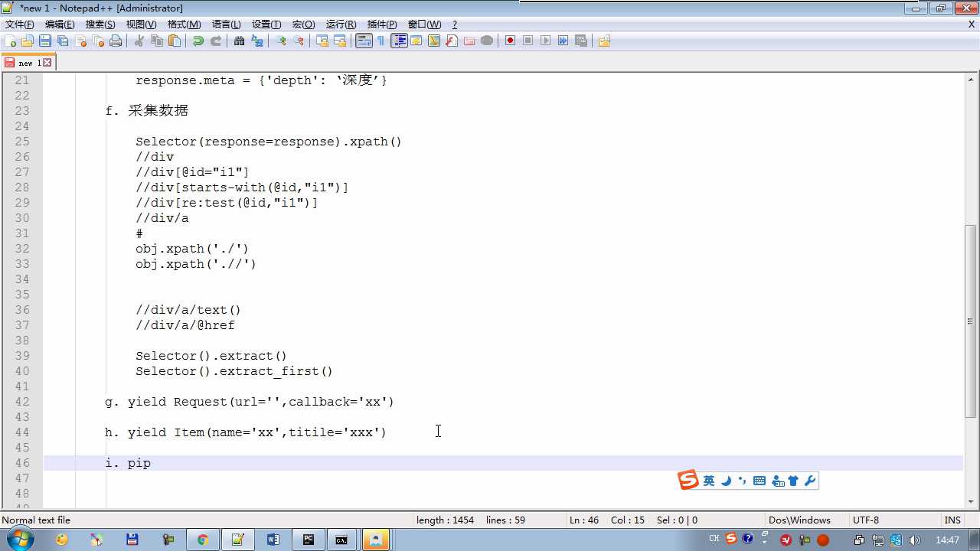Toggle word wrap toolbar button
This screenshot has width=980, height=551.
click(364, 41)
